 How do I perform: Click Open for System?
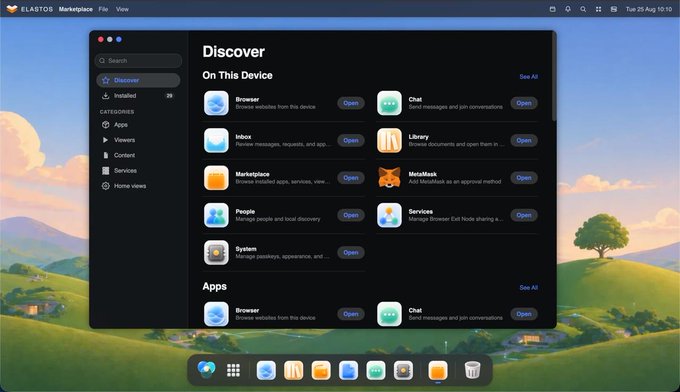[x=351, y=252]
